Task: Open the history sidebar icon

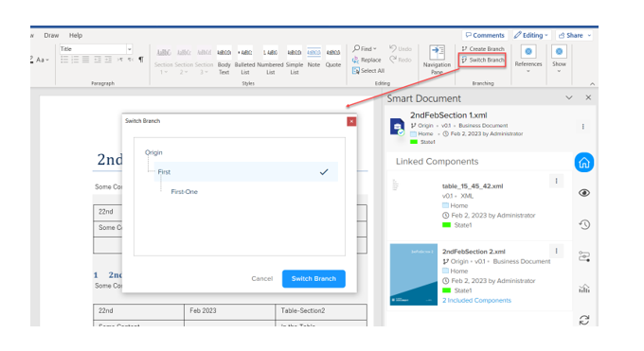Action: click(x=584, y=224)
